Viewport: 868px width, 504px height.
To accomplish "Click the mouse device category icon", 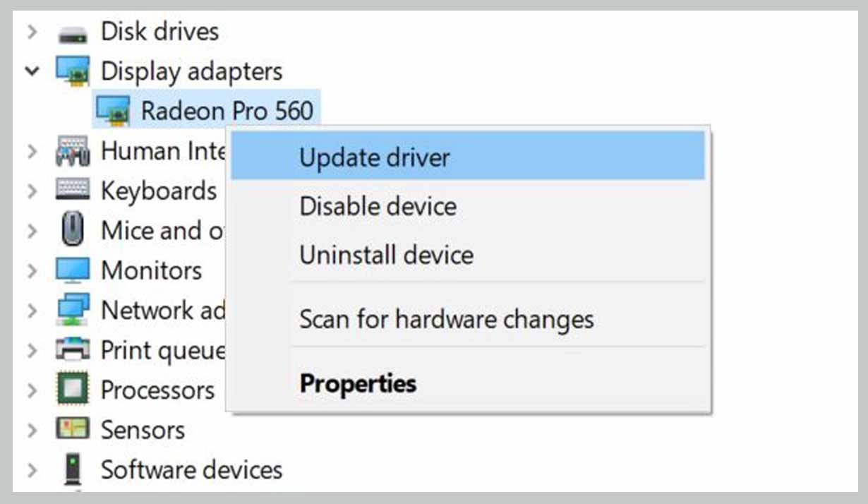I will point(73,230).
